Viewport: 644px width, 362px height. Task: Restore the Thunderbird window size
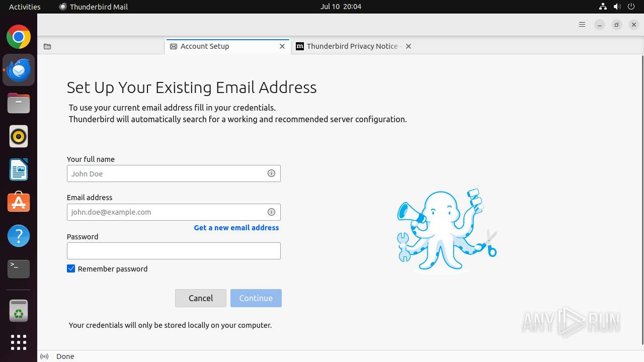(617, 25)
